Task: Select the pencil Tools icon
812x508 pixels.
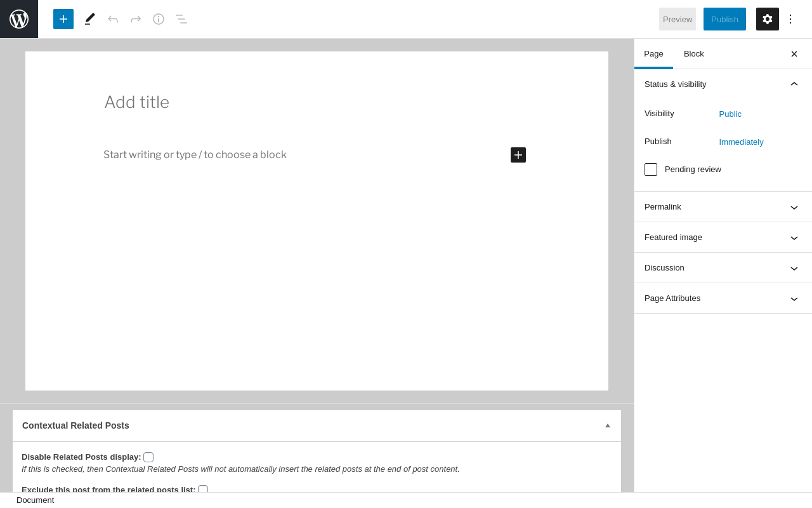Action: pyautogui.click(x=90, y=19)
